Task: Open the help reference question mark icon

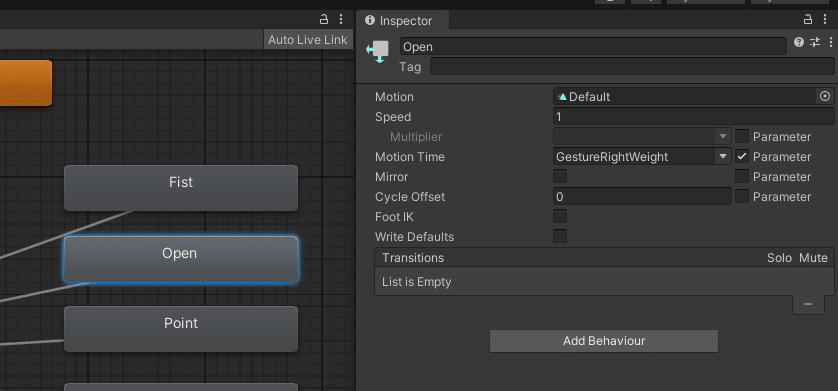Action: tap(799, 42)
